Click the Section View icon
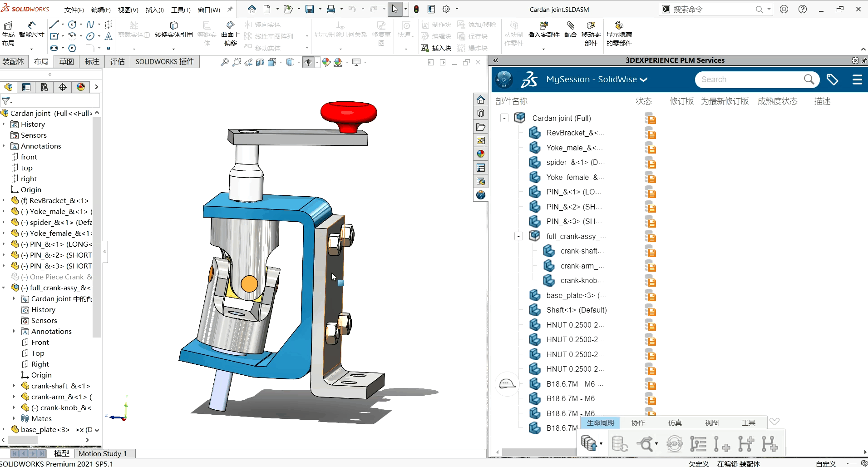Viewport: 868px width, 467px height. click(x=260, y=62)
